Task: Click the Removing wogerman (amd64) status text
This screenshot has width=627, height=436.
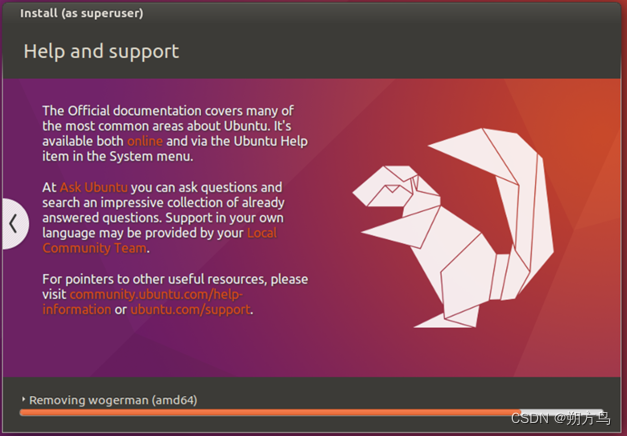Action: tap(113, 400)
